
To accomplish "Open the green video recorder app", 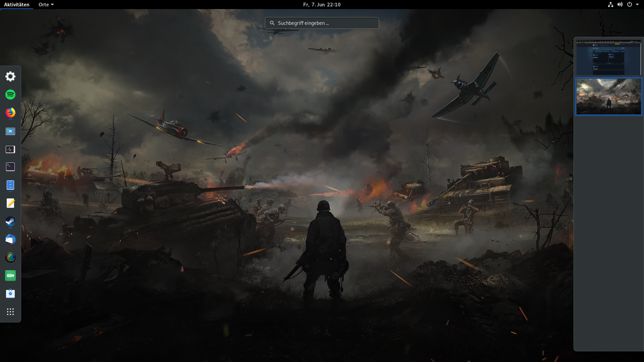I will (x=10, y=276).
